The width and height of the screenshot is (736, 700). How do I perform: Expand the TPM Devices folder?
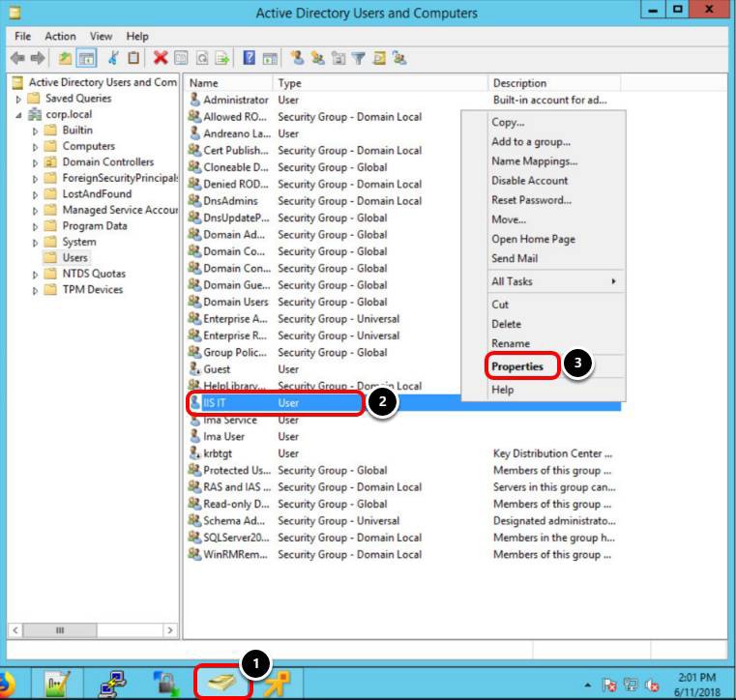point(35,290)
